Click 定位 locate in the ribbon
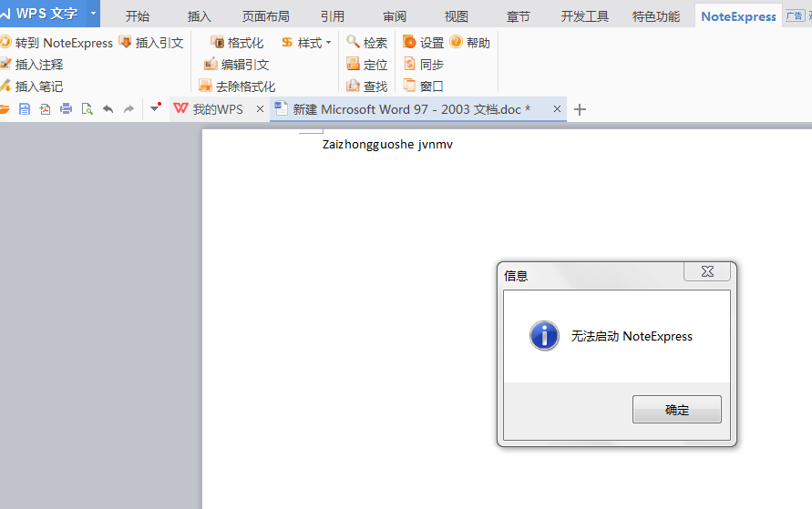Image resolution: width=812 pixels, height=509 pixels. pos(366,64)
